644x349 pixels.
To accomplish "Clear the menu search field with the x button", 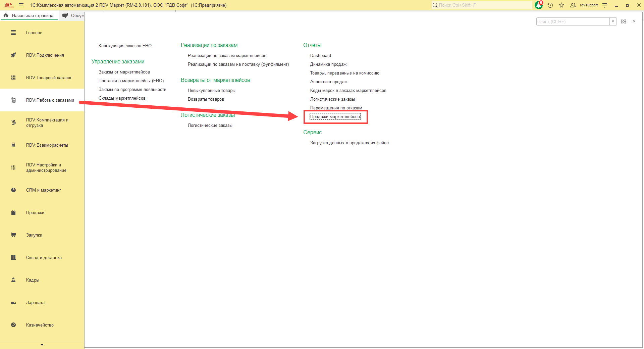I will pos(613,21).
